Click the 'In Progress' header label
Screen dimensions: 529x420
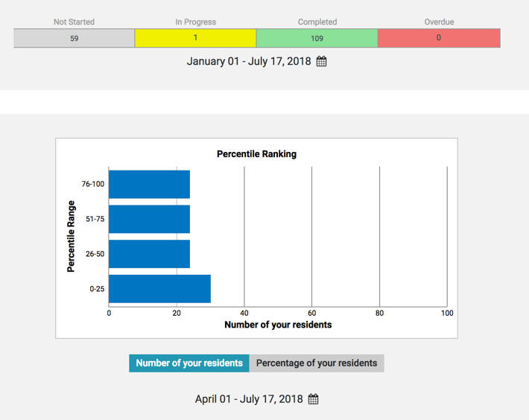[x=195, y=22]
